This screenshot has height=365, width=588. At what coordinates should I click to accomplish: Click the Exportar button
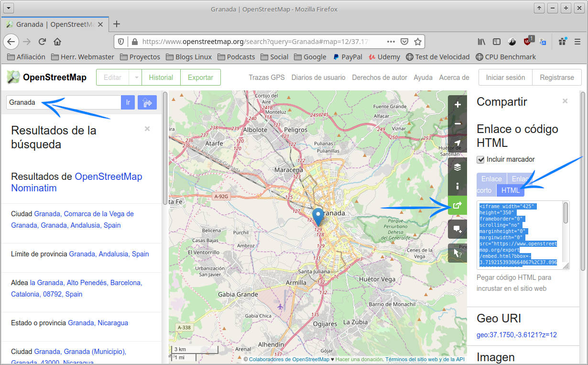(x=200, y=77)
